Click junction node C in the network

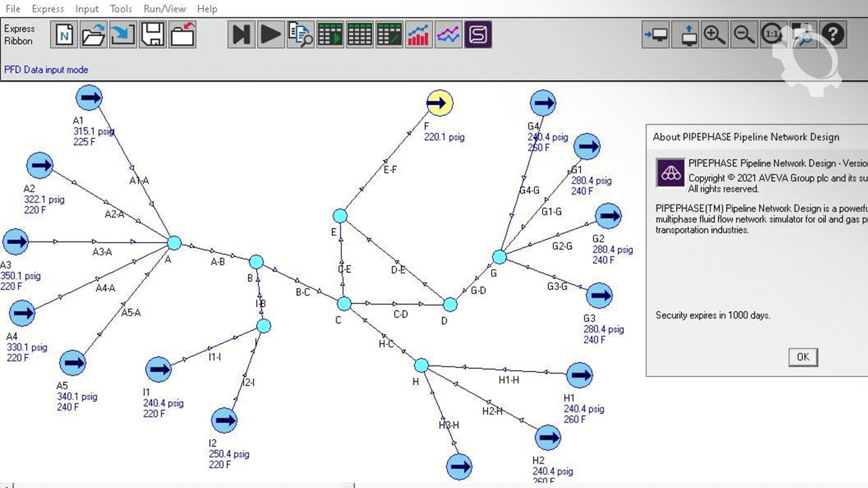click(x=344, y=304)
